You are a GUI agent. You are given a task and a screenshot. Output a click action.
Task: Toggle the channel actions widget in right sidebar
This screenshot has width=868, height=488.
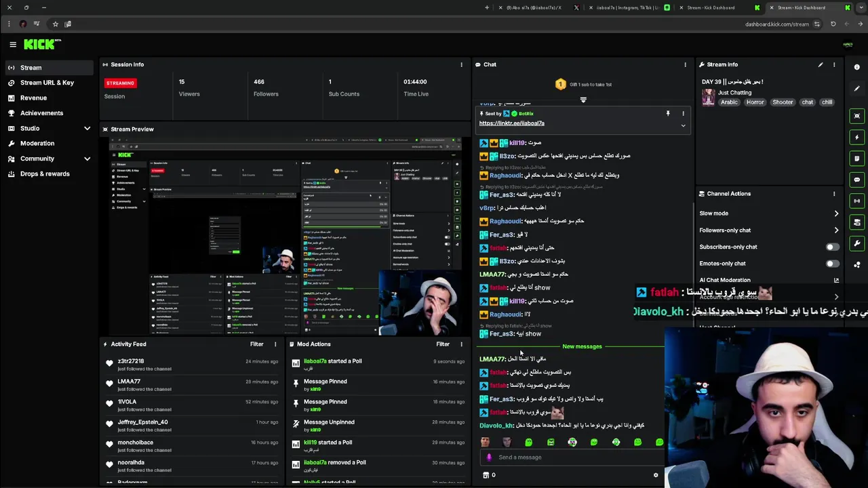[857, 222]
